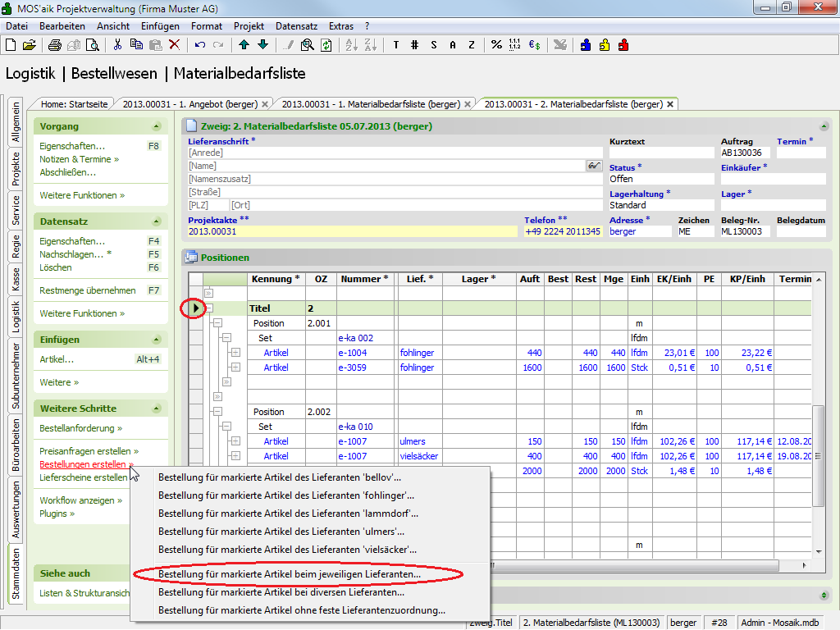Collapse the Position 2.001 tree node
This screenshot has height=630, width=840.
(218, 323)
